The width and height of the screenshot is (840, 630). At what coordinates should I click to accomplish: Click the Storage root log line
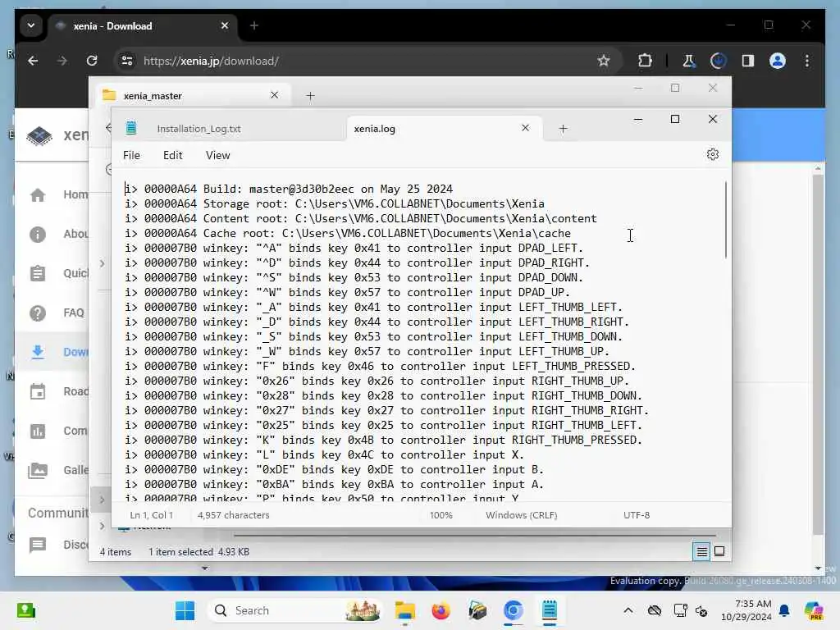coord(335,203)
